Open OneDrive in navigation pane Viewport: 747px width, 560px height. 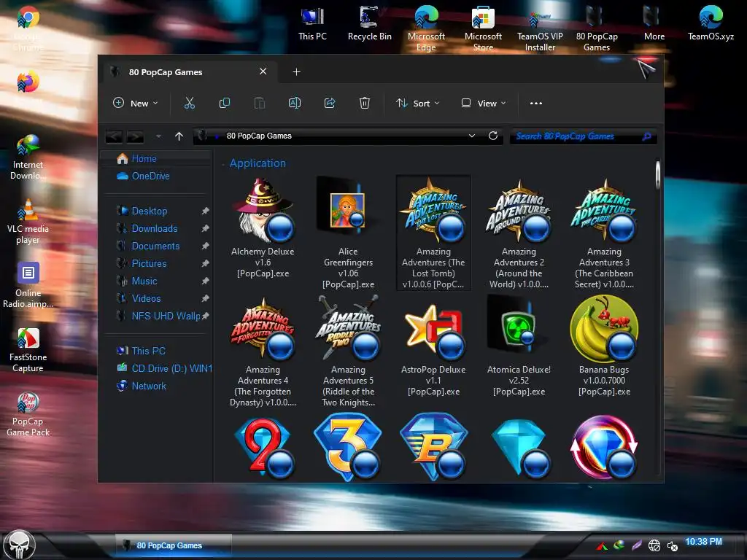156,176
